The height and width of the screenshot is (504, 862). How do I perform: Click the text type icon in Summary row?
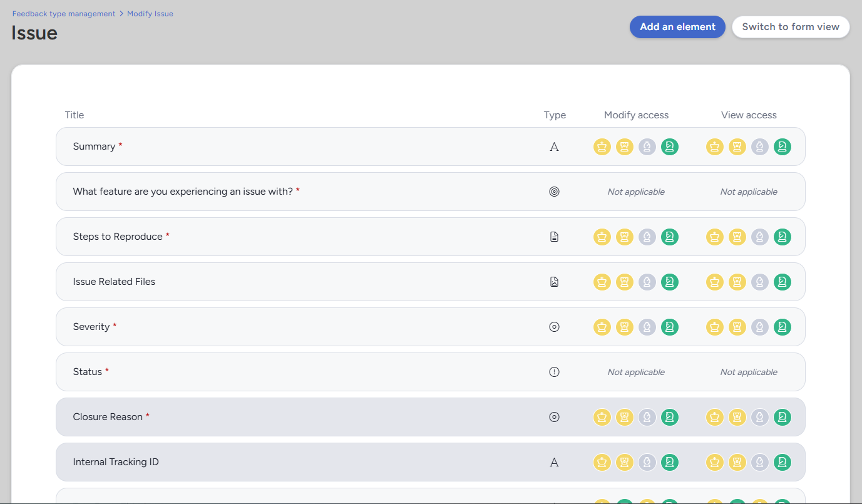554,147
